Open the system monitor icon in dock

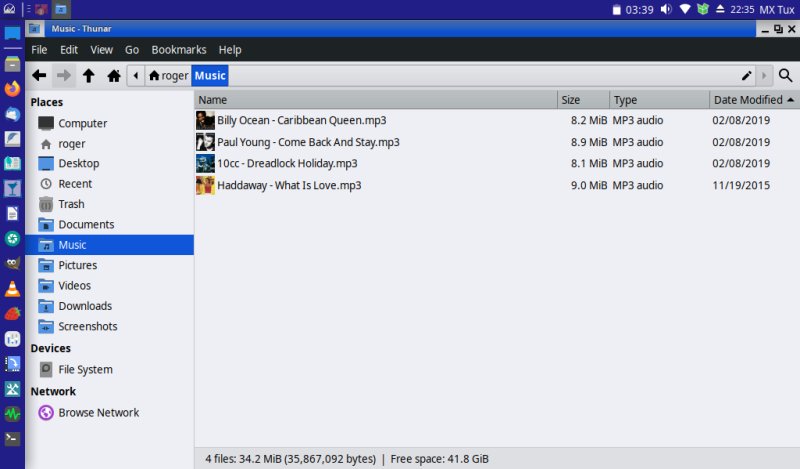(x=12, y=414)
